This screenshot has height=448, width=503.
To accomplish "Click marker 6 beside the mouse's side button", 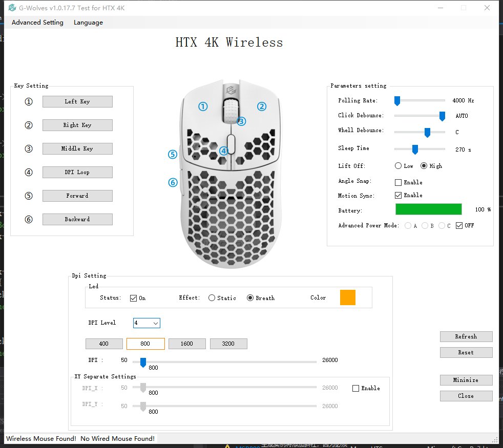I will 173,182.
